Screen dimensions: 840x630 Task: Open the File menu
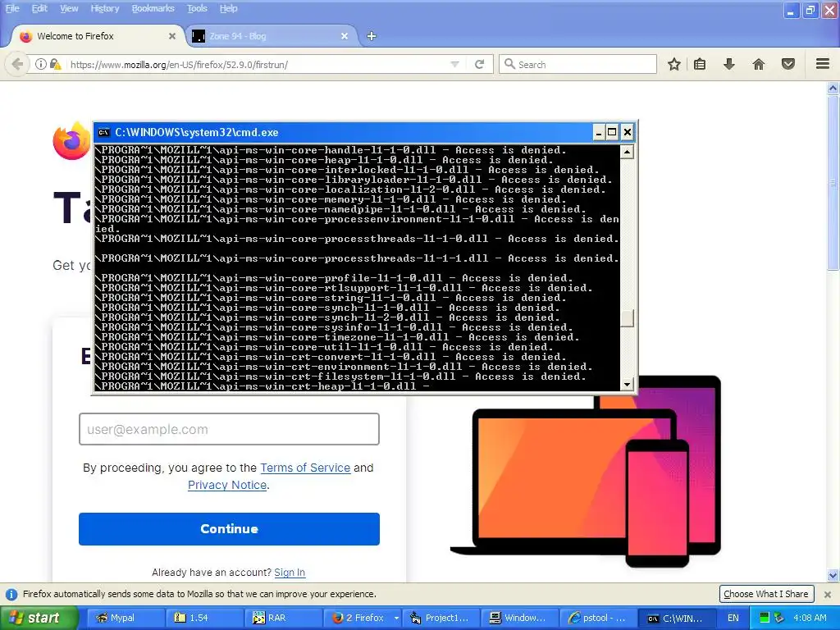12,8
